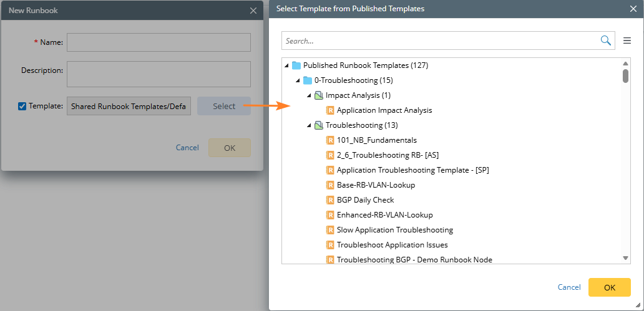Close the Select Template dialog

click(x=633, y=9)
